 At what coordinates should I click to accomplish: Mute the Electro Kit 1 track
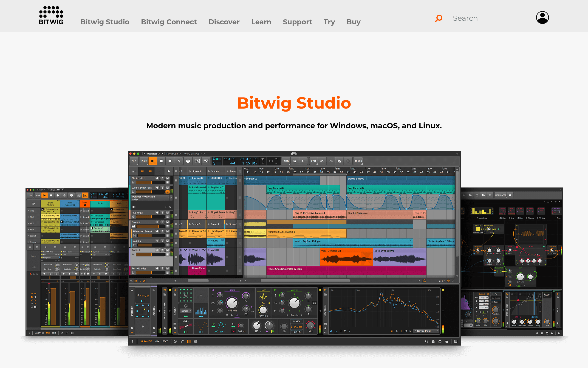[167, 178]
